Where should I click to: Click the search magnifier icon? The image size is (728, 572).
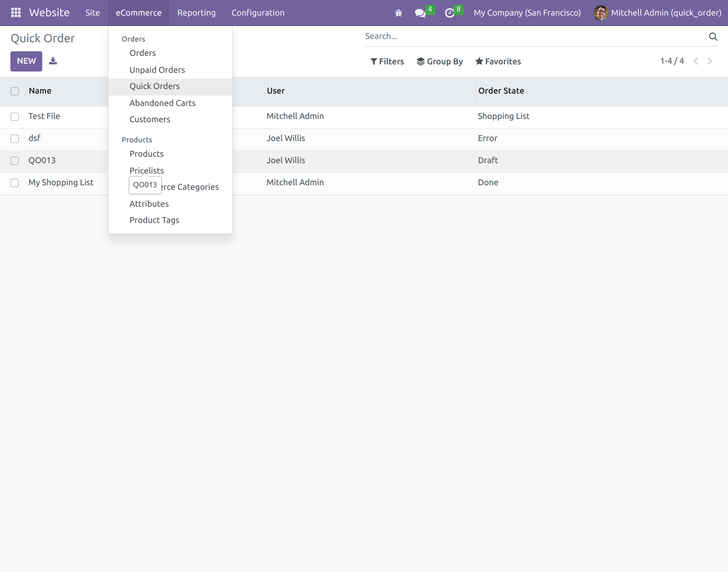coord(713,36)
